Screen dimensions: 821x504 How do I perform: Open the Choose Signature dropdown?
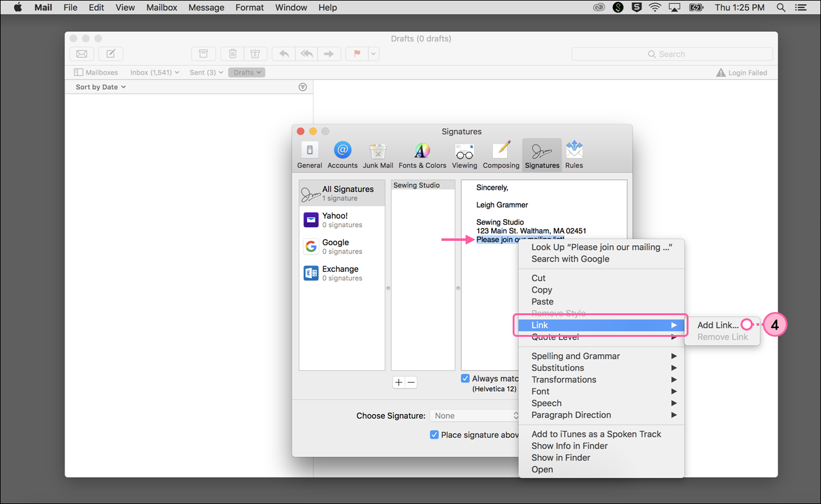pyautogui.click(x=476, y=415)
